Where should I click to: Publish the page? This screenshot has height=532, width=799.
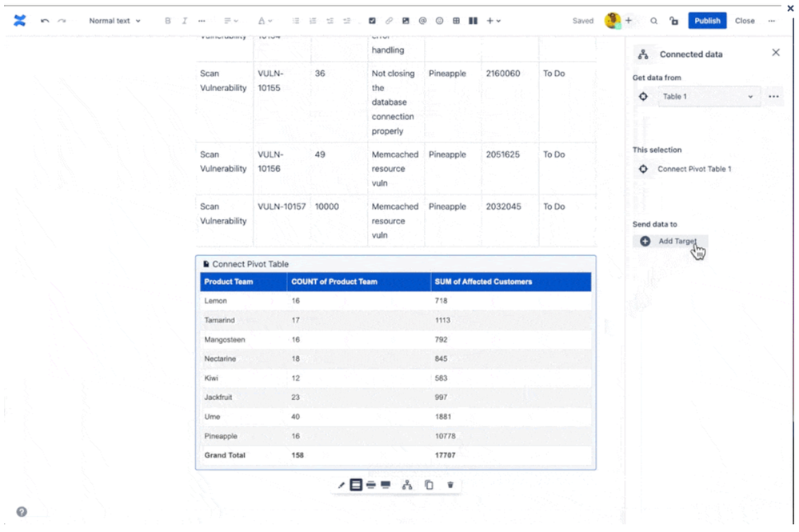[707, 20]
